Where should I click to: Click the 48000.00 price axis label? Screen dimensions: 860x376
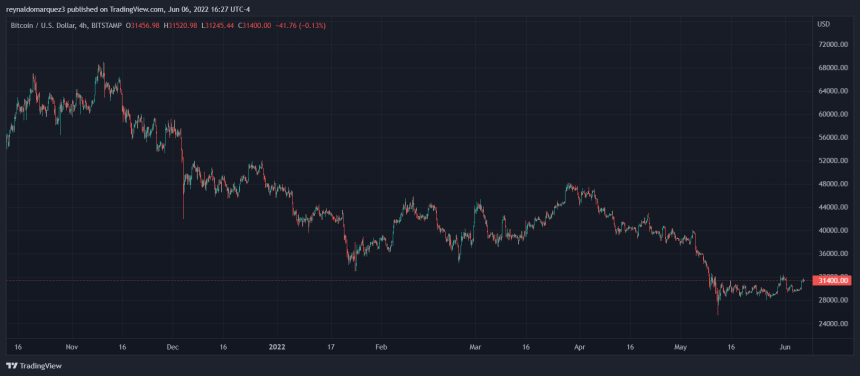834,184
